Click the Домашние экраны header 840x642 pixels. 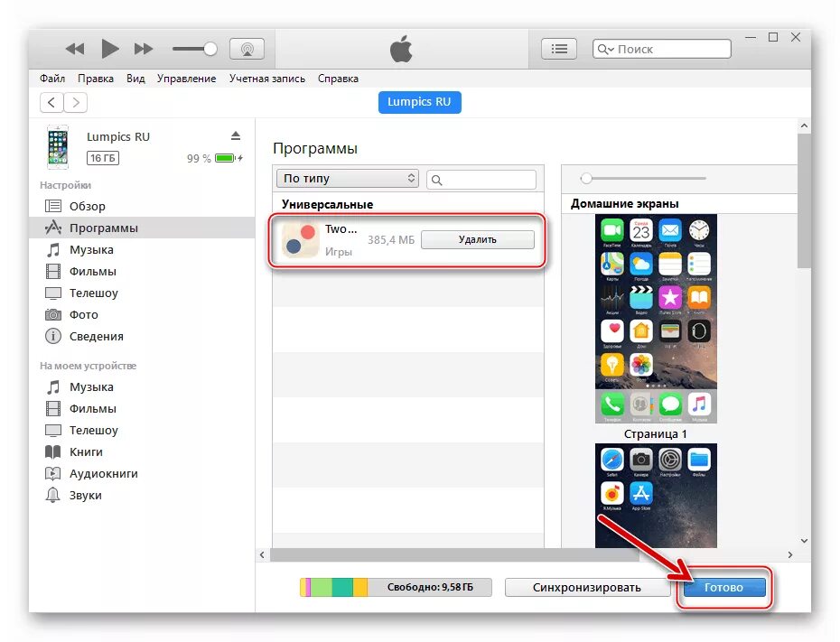(x=625, y=203)
